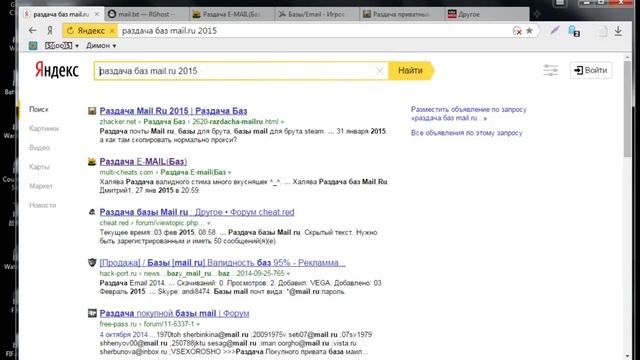Open the translate extension icon

click(574, 31)
